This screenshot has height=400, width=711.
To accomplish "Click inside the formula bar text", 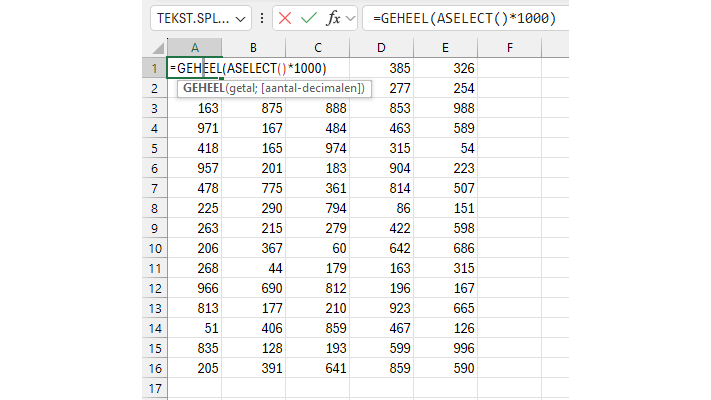I will (464, 18).
